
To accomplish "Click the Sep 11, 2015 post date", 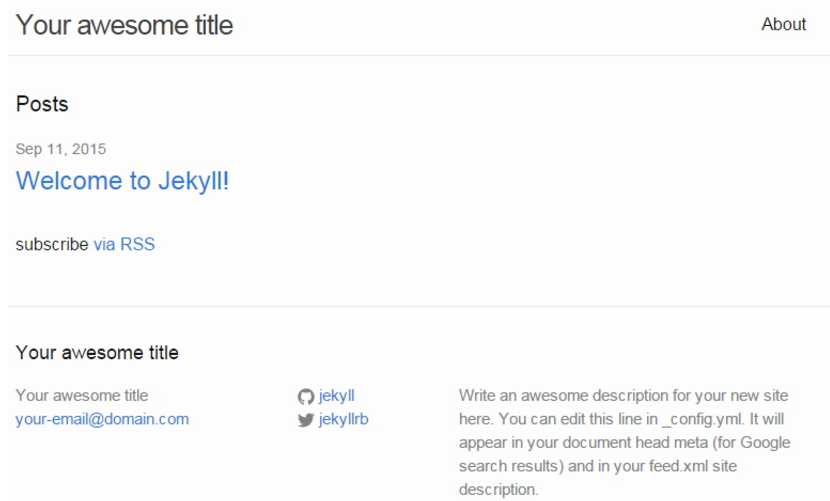I will pos(61,149).
